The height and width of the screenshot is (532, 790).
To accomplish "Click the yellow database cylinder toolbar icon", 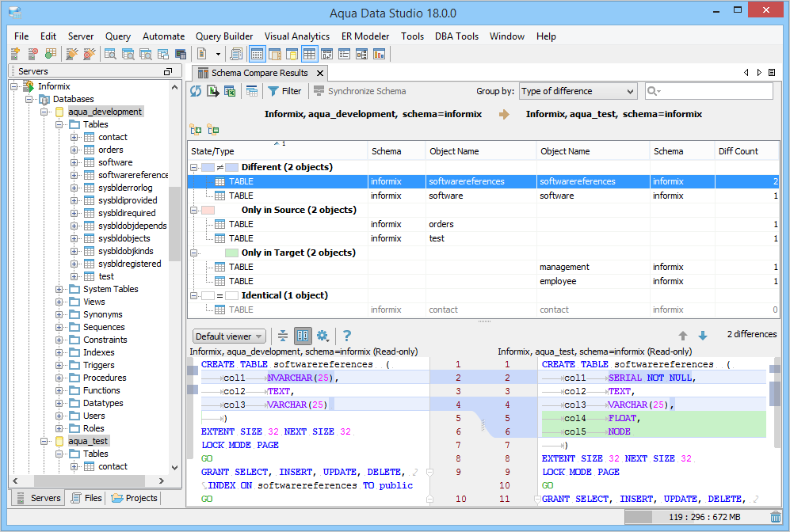I will (x=291, y=54).
